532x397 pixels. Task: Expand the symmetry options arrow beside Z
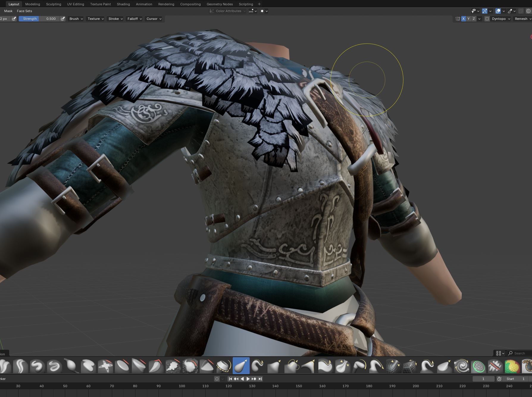tap(480, 19)
